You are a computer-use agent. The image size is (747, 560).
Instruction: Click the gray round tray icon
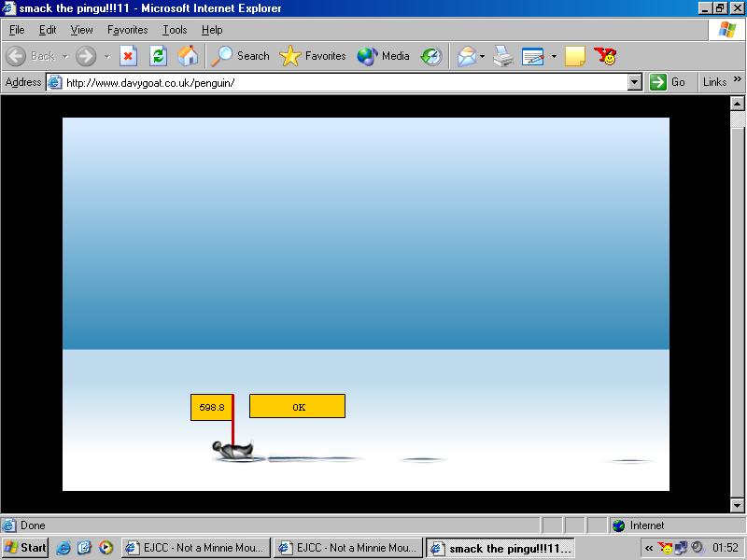(x=697, y=548)
